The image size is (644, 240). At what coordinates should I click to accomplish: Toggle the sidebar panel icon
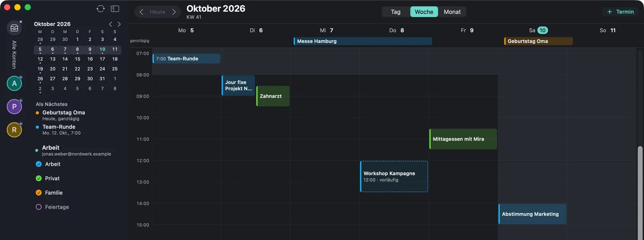(x=115, y=8)
